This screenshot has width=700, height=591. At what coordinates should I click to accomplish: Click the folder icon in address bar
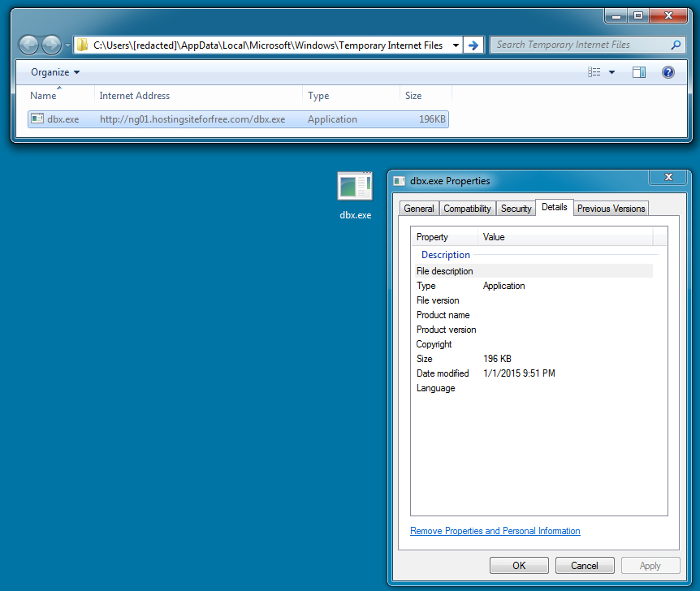coord(83,45)
